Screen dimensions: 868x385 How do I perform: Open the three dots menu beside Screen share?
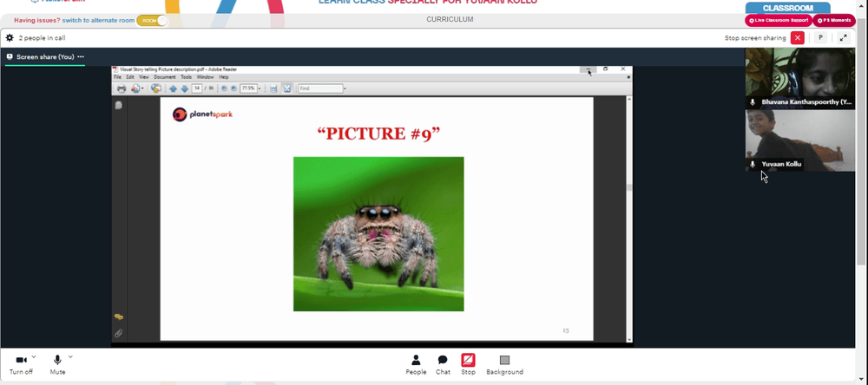click(81, 57)
